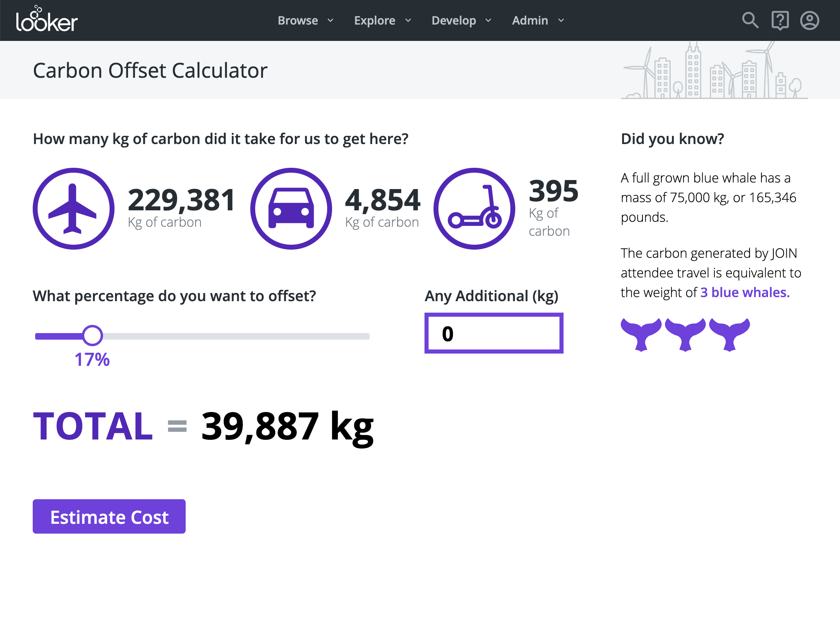Click the offset percentage slider handle
Screen dimensions: 840x640
[x=92, y=336]
